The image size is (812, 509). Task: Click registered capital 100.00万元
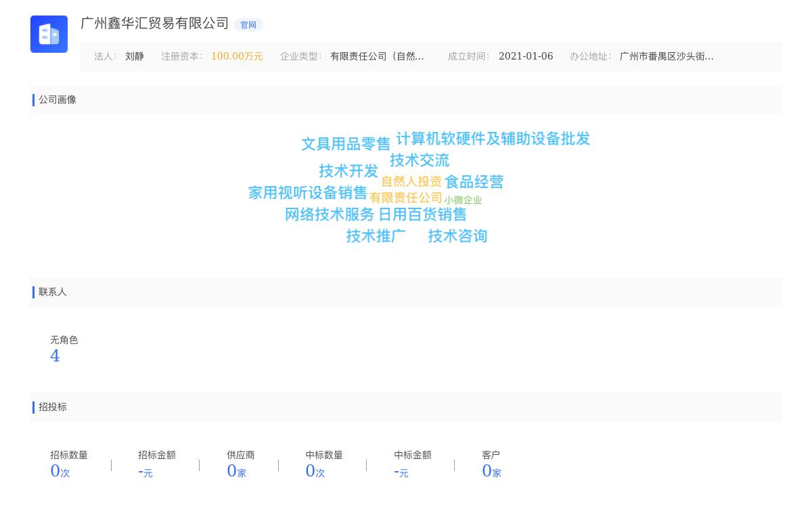coord(237,57)
